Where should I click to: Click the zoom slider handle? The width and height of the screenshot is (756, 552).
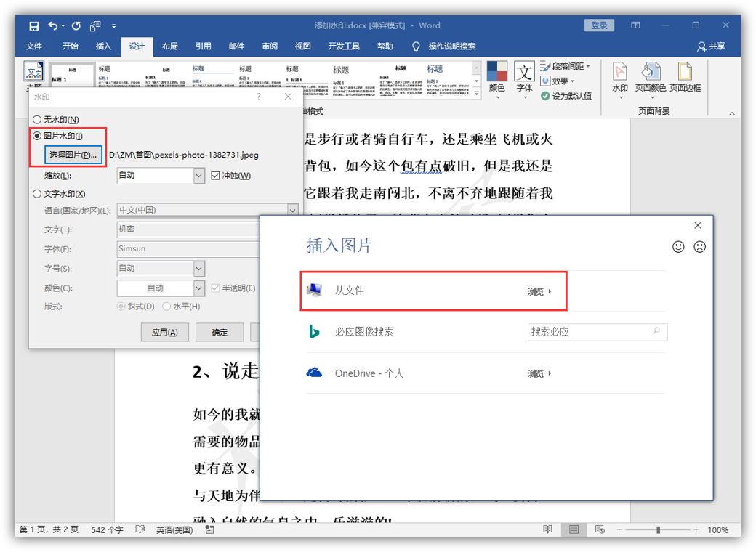658,529
